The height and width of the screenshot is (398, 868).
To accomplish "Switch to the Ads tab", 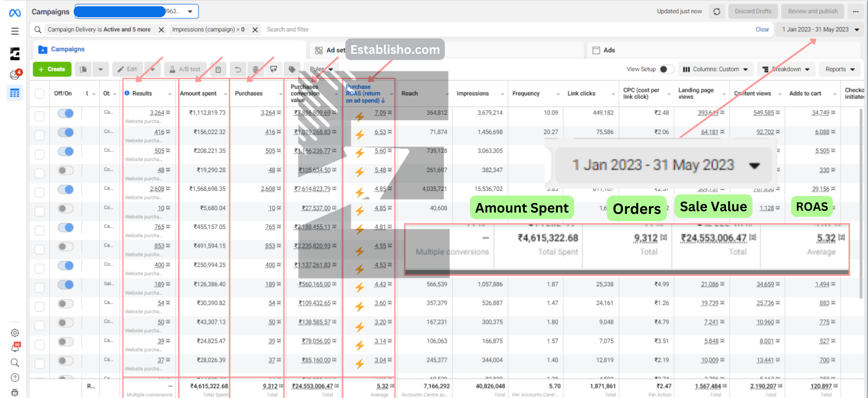I will tap(609, 50).
